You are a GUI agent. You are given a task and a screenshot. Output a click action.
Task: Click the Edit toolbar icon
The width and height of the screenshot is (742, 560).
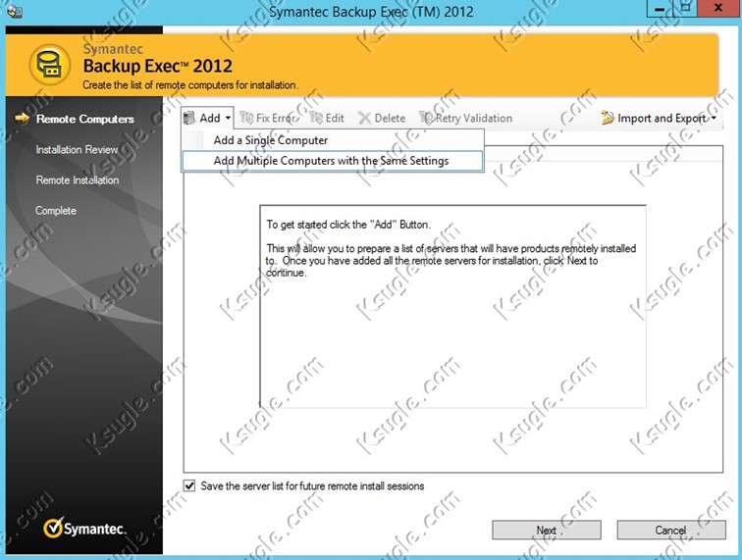click(x=316, y=118)
